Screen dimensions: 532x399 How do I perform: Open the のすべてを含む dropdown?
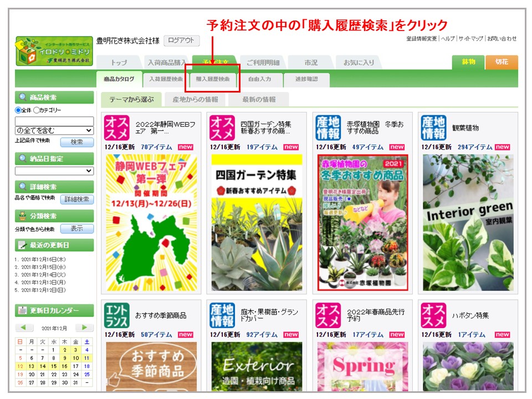coord(54,131)
